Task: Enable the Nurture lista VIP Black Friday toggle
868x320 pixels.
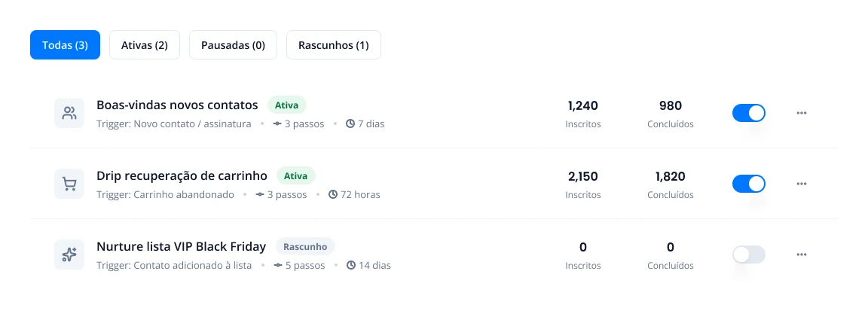Action: 748,254
